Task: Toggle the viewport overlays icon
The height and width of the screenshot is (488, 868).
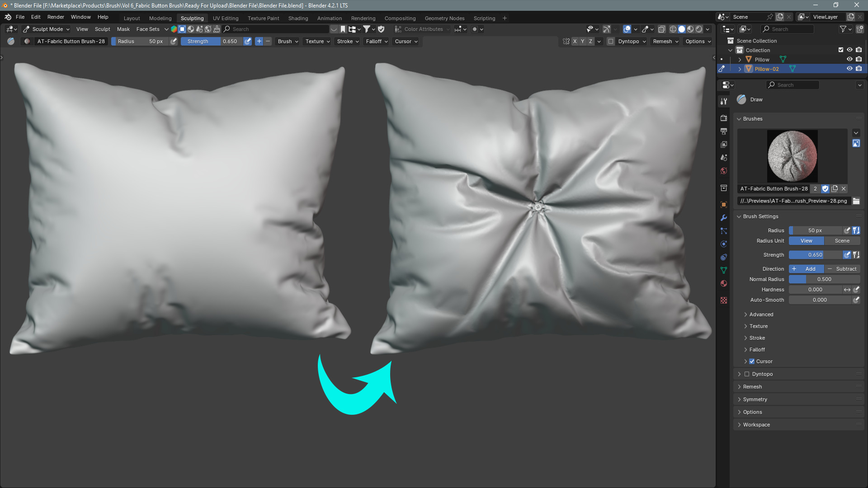Action: (x=627, y=29)
